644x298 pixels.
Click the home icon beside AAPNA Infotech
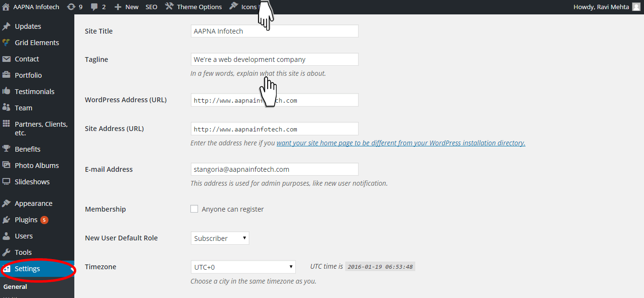6,7
